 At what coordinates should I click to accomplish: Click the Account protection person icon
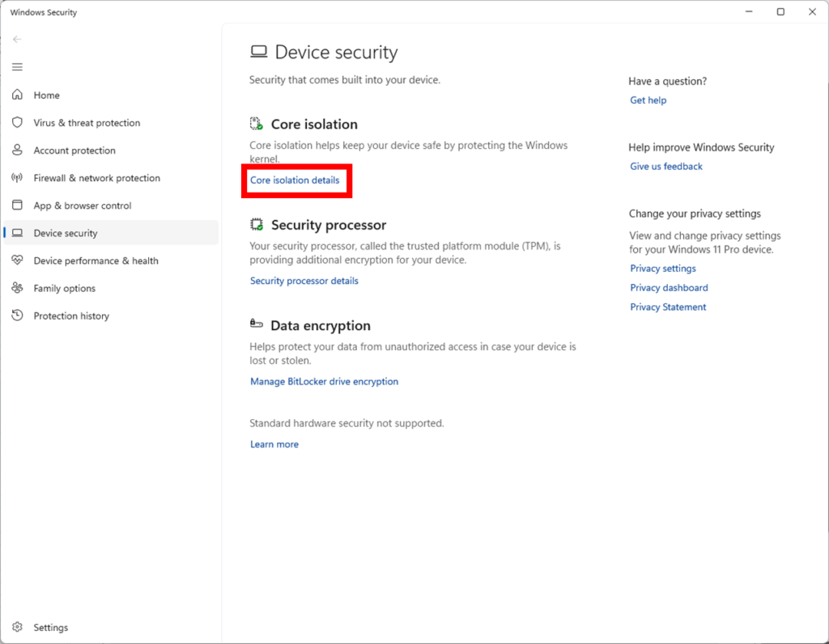point(18,150)
